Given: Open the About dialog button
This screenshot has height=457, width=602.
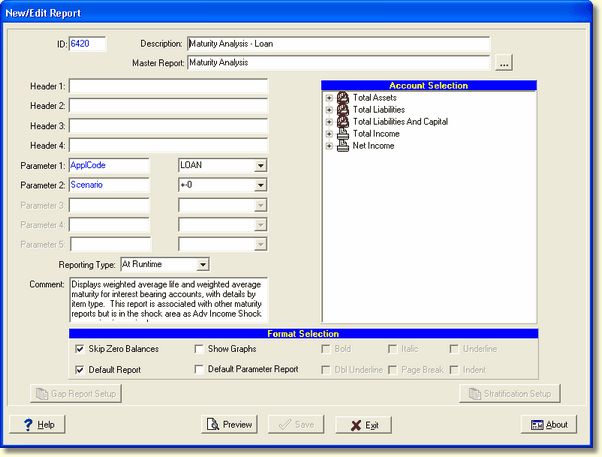Looking at the screenshot, I should point(549,425).
